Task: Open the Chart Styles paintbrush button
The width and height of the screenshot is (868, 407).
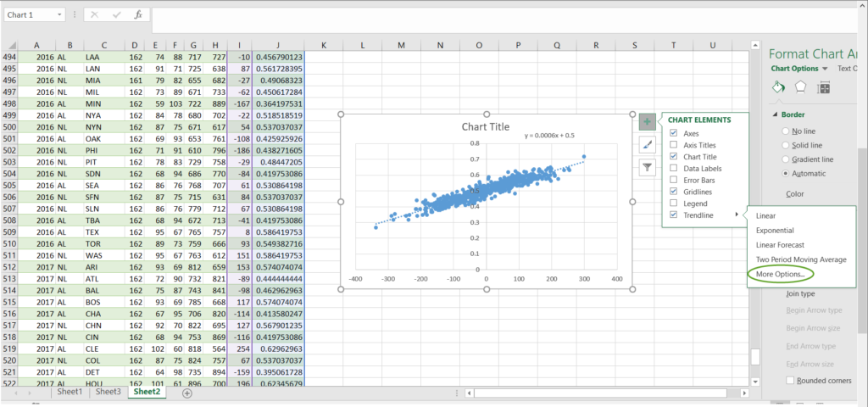Action: pyautogui.click(x=647, y=145)
